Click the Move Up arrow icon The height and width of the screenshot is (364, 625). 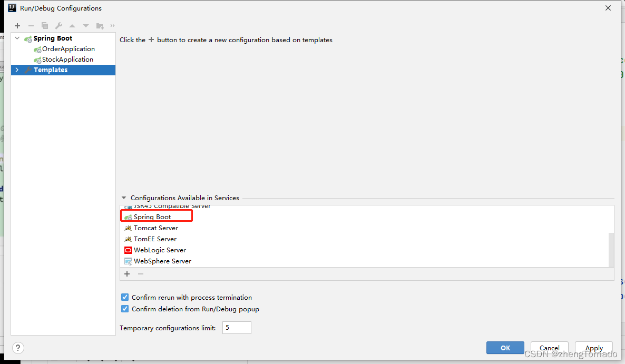coord(72,26)
